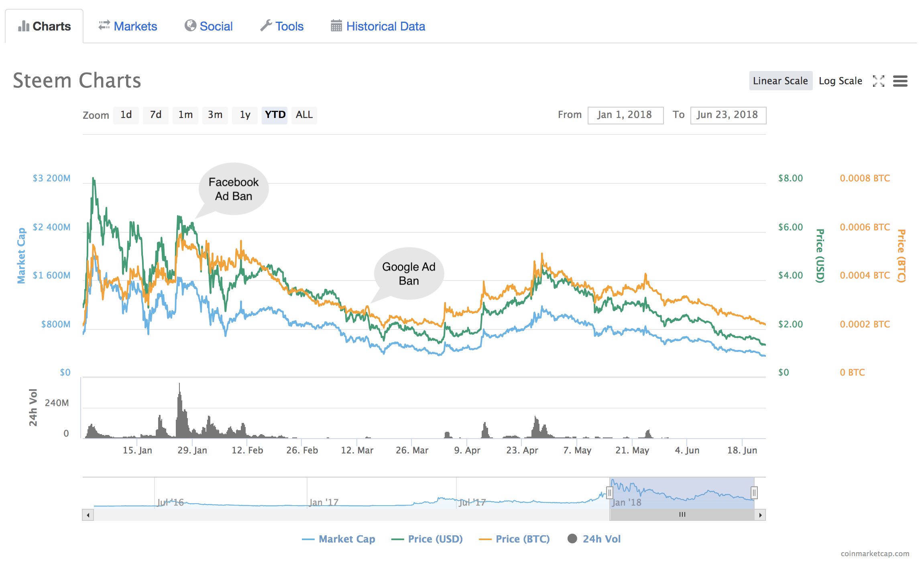Viewport: 924px width, 565px height.
Task: Open the chart hamburger export menu
Action: coord(900,81)
